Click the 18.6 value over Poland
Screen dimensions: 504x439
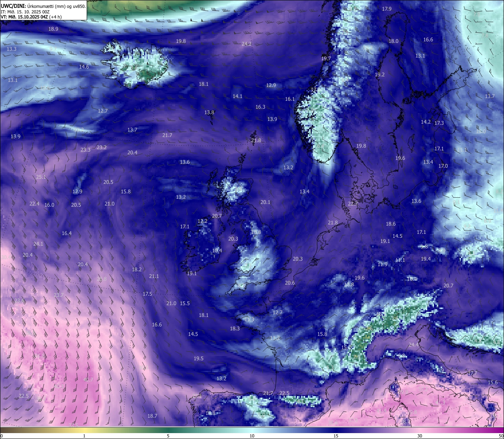pyautogui.click(x=391, y=224)
